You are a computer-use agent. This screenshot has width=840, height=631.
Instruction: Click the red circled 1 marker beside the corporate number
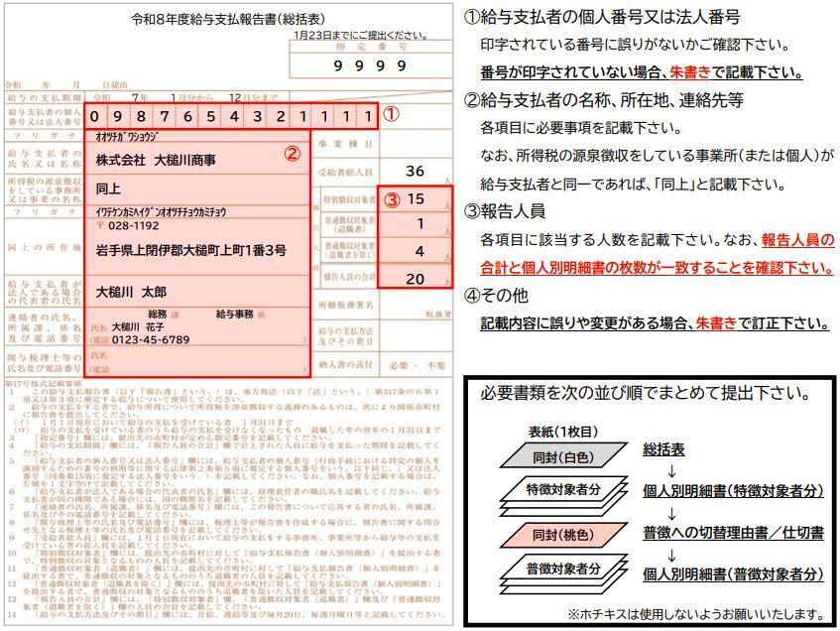(x=391, y=113)
